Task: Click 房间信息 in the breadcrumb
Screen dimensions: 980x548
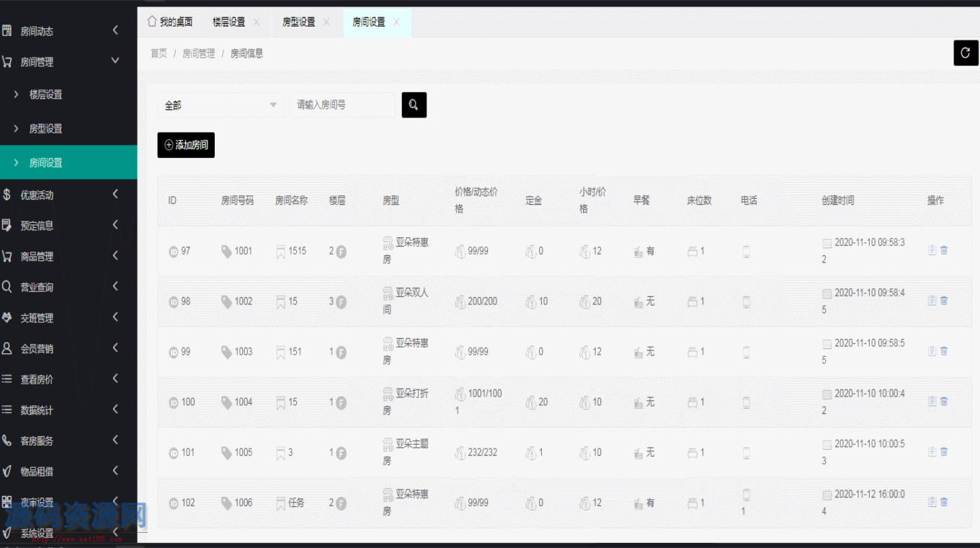Action: pos(246,53)
